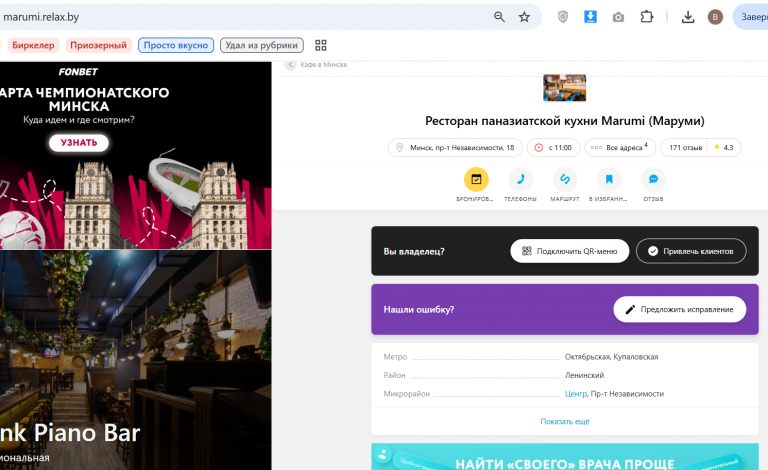Expand details with Показать ещё
Screen dimensions: 768x470
565,422
